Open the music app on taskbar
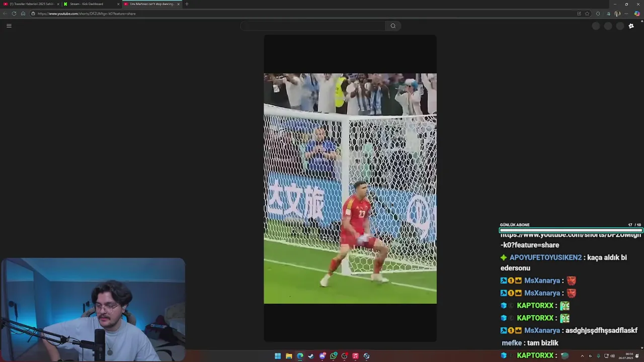This screenshot has height=362, width=644. [355, 356]
